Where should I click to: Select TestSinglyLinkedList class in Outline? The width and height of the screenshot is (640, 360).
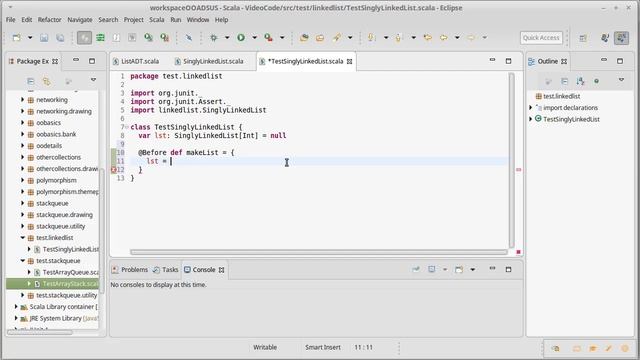pos(571,119)
